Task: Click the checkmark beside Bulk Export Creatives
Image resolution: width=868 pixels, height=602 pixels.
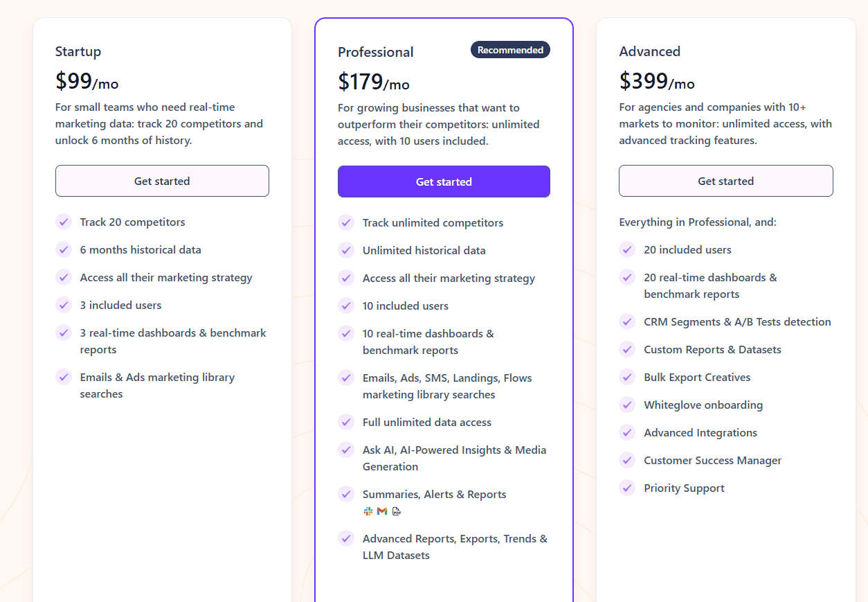Action: pyautogui.click(x=627, y=377)
